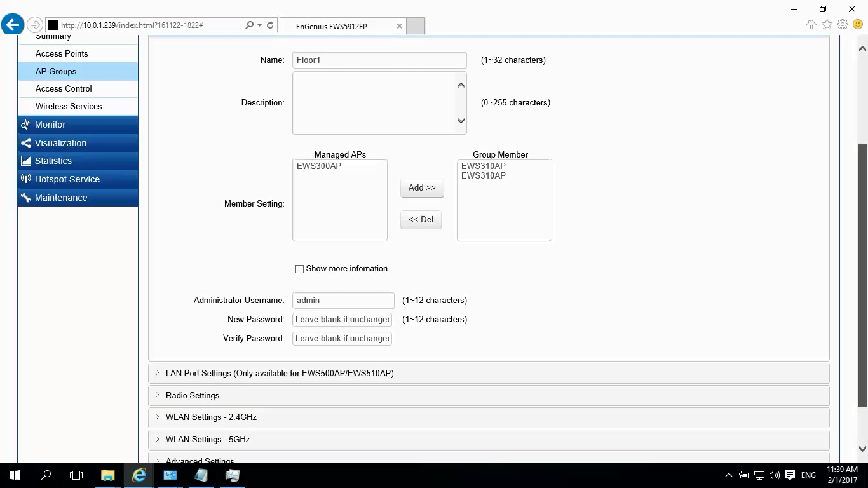Open Windows taskbar search
The image size is (868, 488).
point(46,475)
